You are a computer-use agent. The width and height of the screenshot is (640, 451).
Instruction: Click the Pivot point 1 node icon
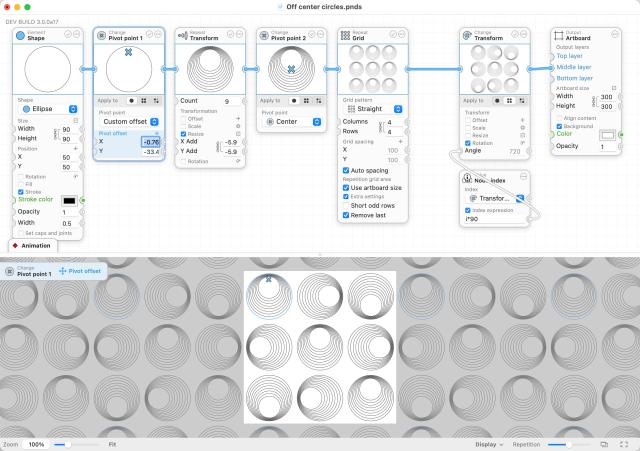pyautogui.click(x=101, y=36)
